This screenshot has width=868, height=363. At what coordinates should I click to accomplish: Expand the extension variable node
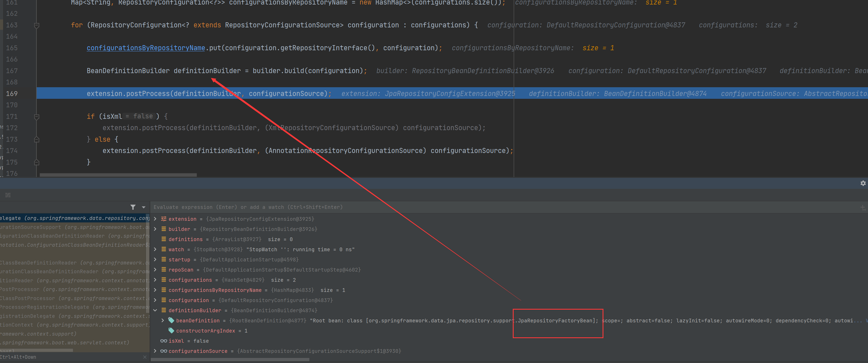(155, 219)
